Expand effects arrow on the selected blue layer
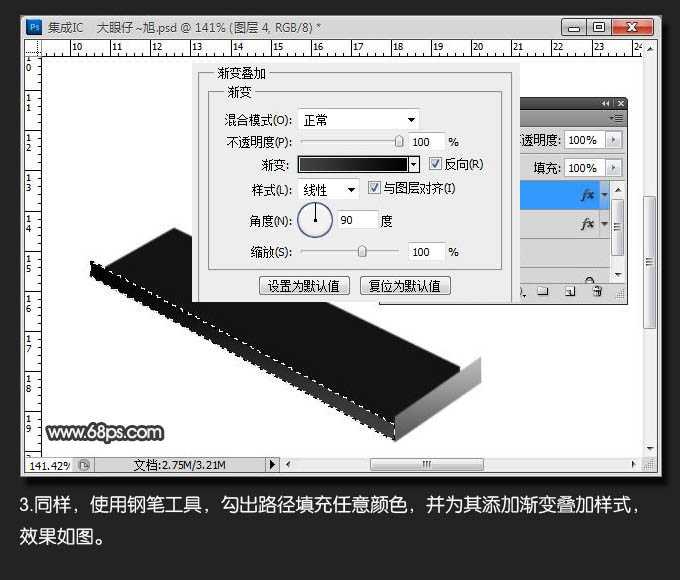The height and width of the screenshot is (580, 680). click(605, 195)
